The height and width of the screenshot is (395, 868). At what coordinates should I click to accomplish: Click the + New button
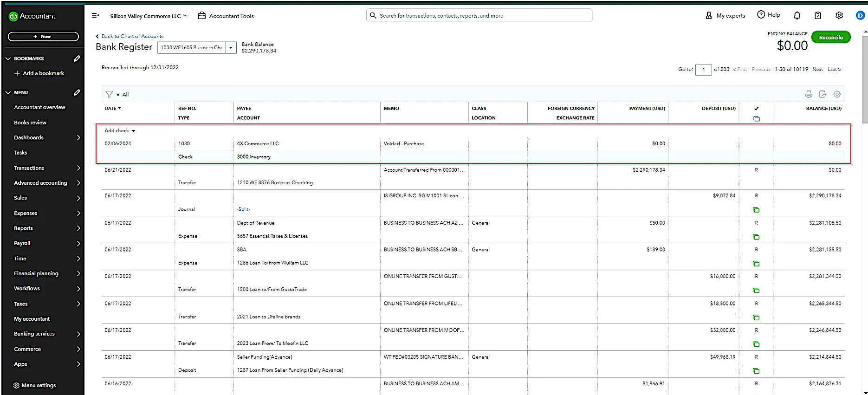[43, 37]
